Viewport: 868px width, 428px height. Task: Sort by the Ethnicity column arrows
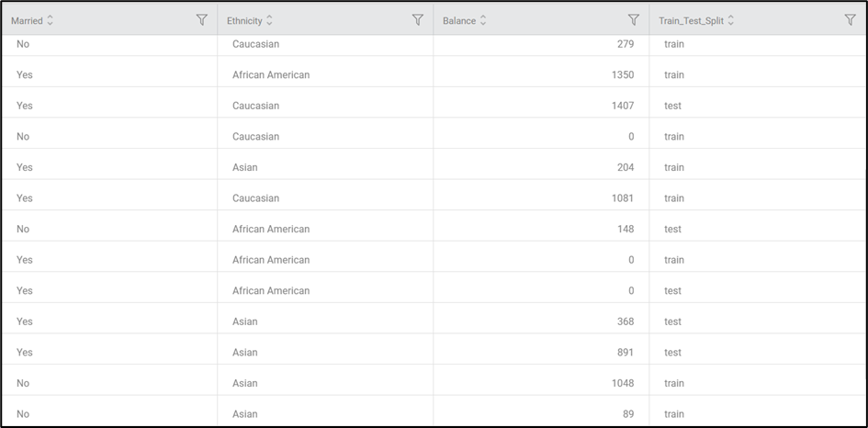(x=269, y=20)
